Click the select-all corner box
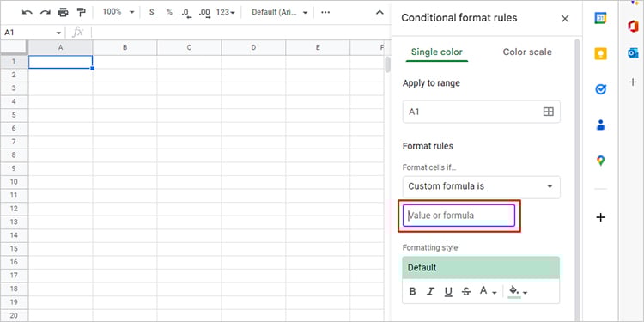 click(x=14, y=47)
